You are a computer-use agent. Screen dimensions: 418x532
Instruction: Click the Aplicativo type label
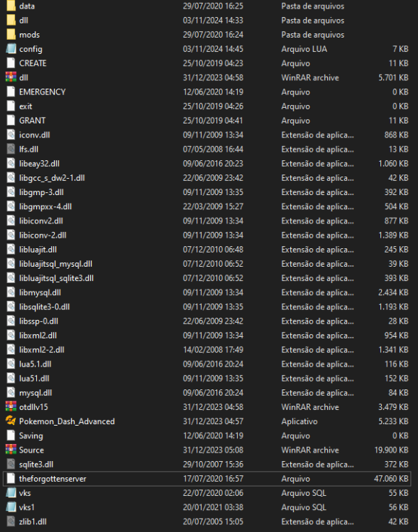(299, 421)
